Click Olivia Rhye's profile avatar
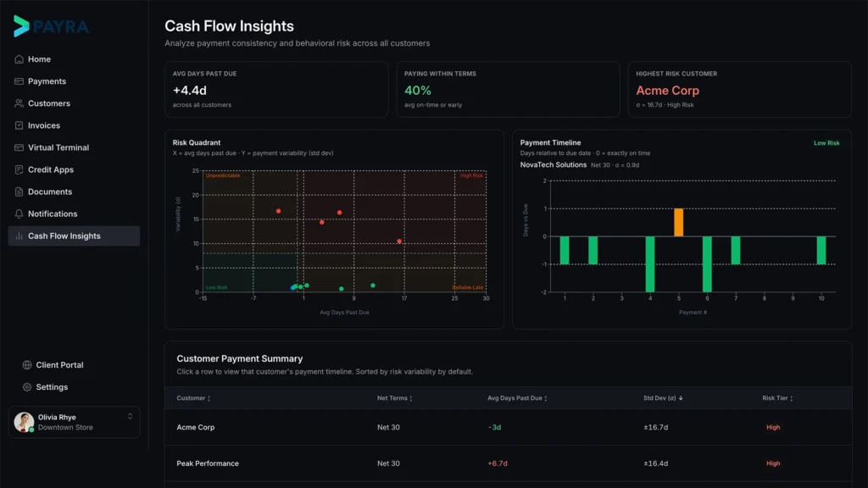Image resolution: width=868 pixels, height=488 pixels. [x=24, y=422]
